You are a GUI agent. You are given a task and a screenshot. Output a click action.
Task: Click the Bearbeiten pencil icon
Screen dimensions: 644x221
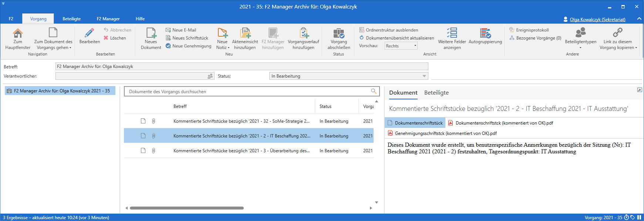point(90,34)
